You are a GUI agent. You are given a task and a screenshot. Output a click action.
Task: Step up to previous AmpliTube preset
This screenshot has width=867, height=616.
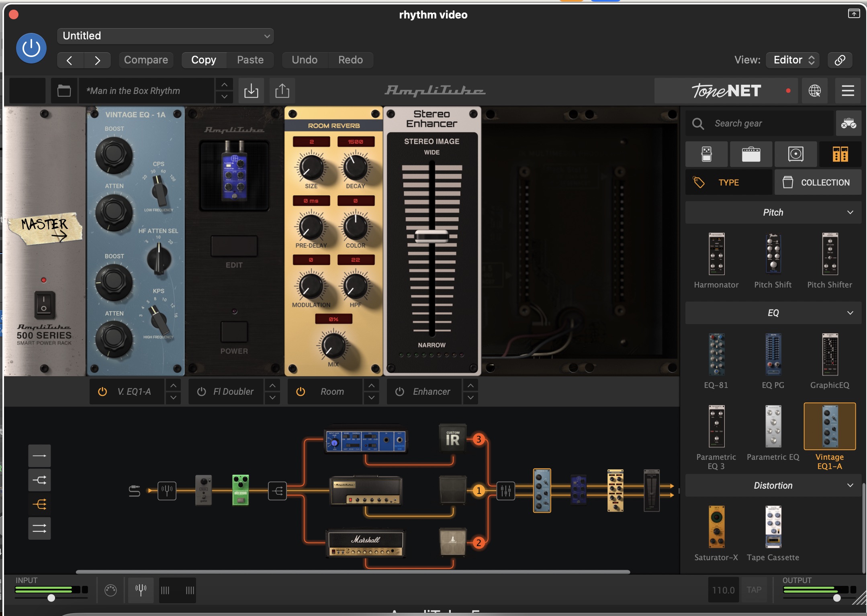(224, 85)
